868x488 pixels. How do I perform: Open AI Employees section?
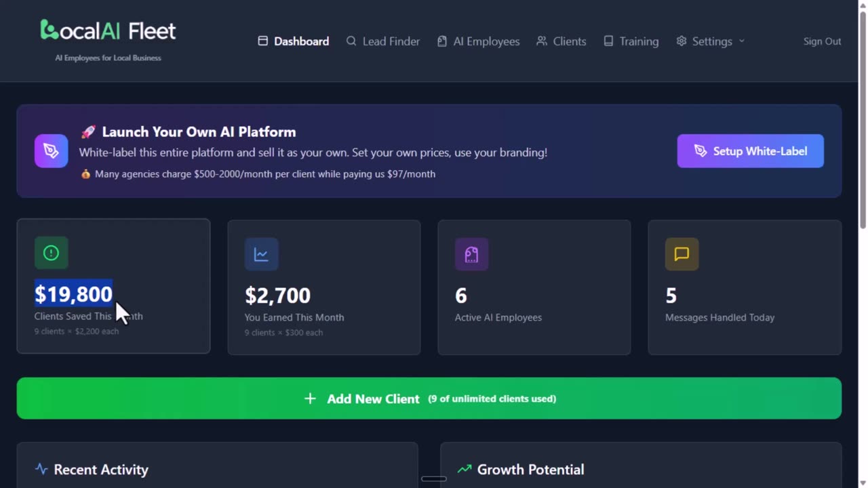click(x=478, y=41)
